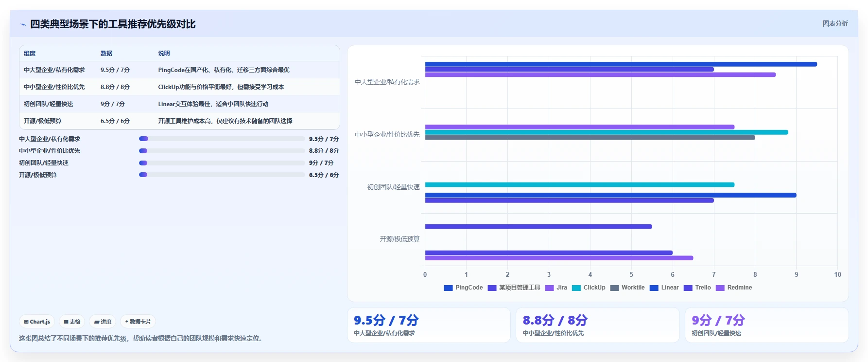Toggle the 某项目管理工具 legend entry
Image resolution: width=868 pixels, height=362 pixels.
[x=514, y=288]
